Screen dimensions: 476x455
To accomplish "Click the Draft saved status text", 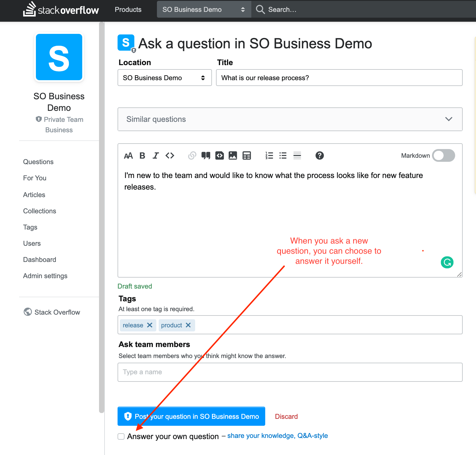I will click(x=135, y=286).
